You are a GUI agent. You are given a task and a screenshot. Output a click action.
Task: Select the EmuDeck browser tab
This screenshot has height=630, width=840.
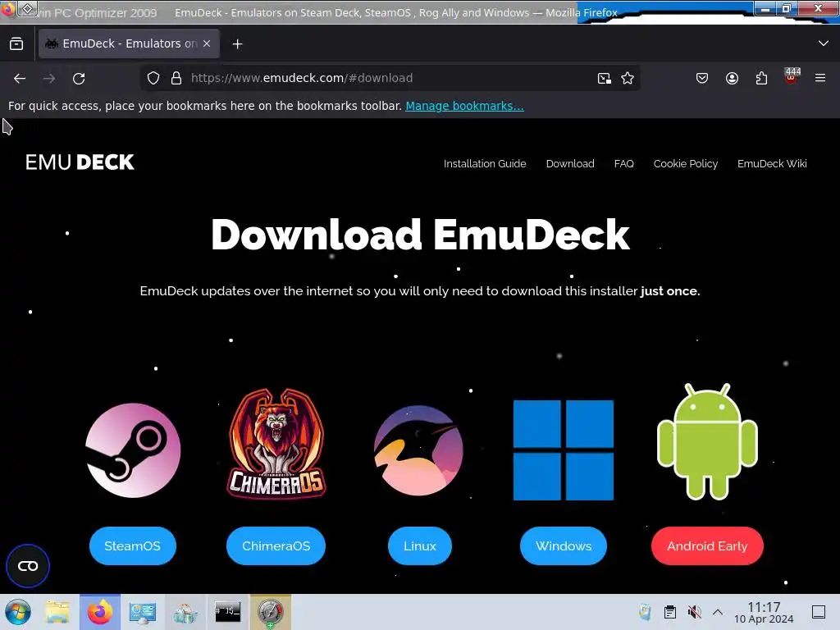pyautogui.click(x=129, y=43)
